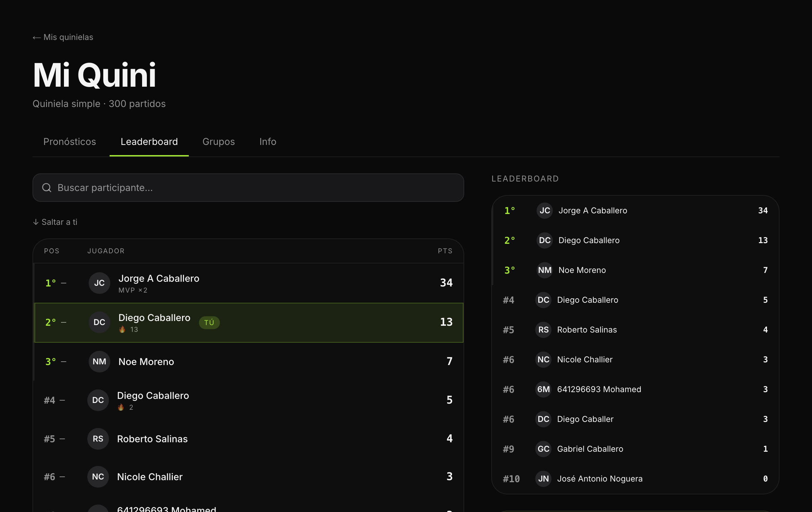Viewport: 812px width, 512px height.
Task: Click the DC avatar beside Diego Caballer
Action: point(543,419)
